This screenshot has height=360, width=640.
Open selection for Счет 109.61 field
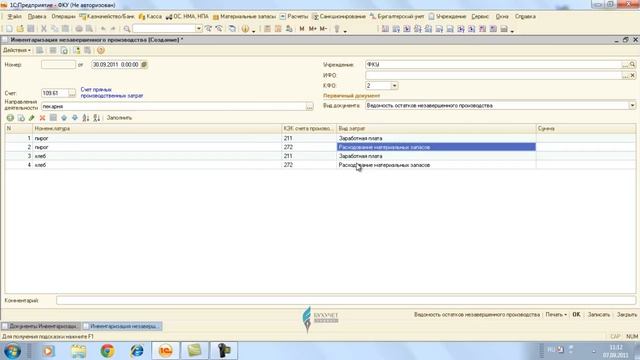point(72,93)
